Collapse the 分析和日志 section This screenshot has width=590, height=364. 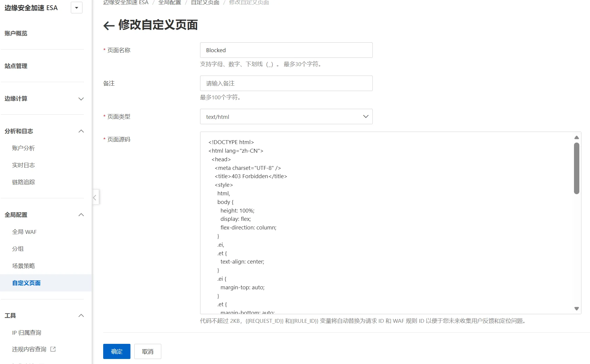pos(81,131)
